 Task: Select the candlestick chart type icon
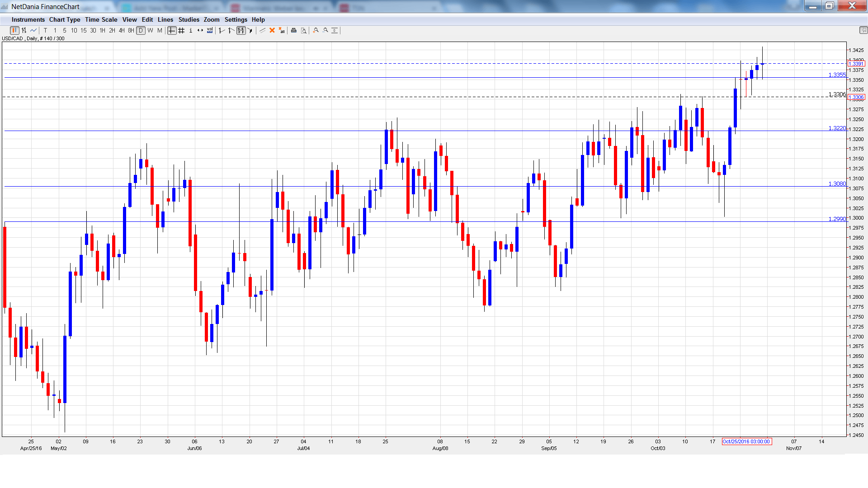pos(14,30)
